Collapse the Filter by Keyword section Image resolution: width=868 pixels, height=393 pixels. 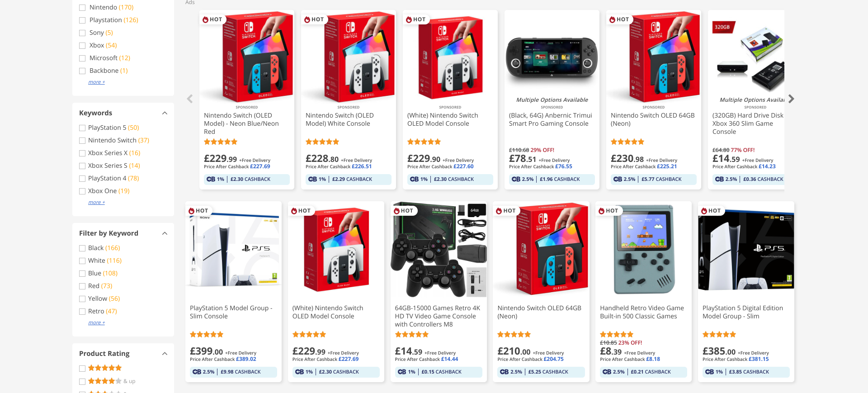(x=165, y=233)
